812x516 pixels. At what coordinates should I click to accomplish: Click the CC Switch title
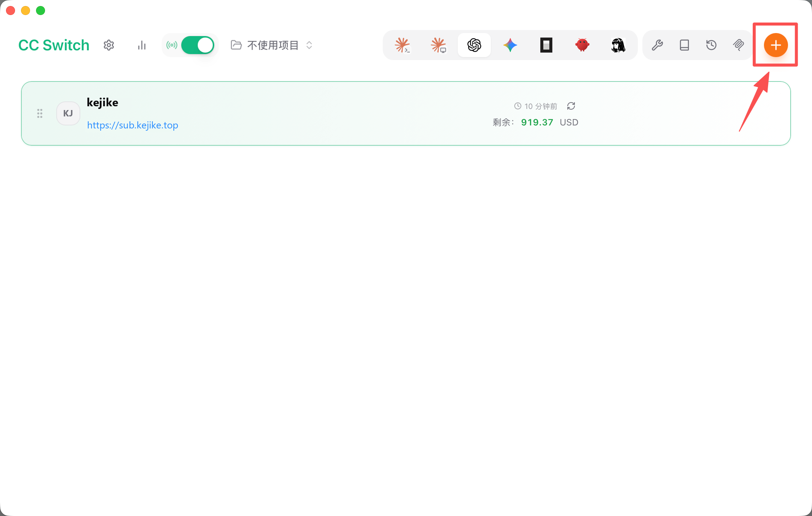click(x=54, y=45)
